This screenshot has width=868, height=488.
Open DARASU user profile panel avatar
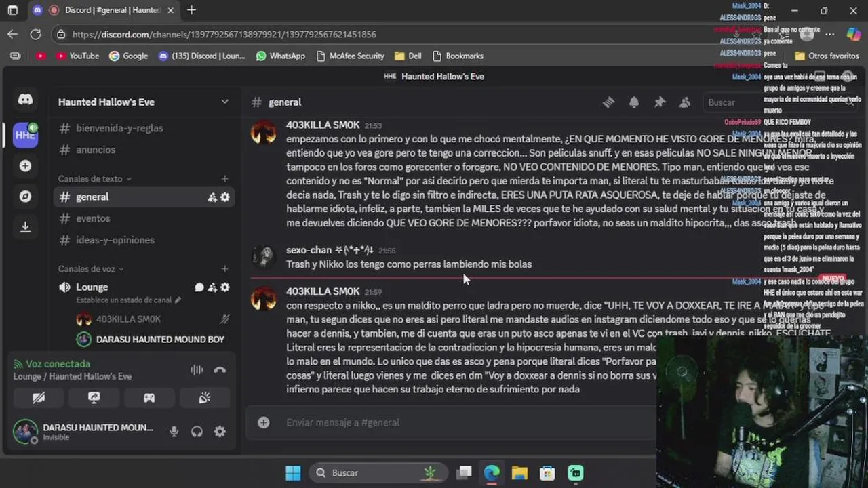(x=25, y=432)
